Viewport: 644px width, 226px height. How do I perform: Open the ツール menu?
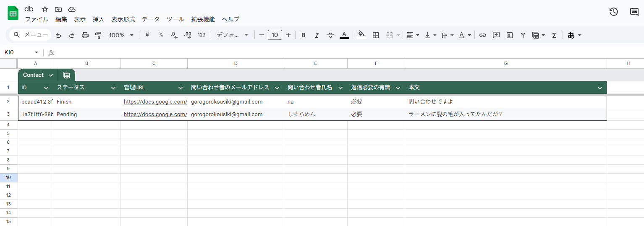coord(175,19)
